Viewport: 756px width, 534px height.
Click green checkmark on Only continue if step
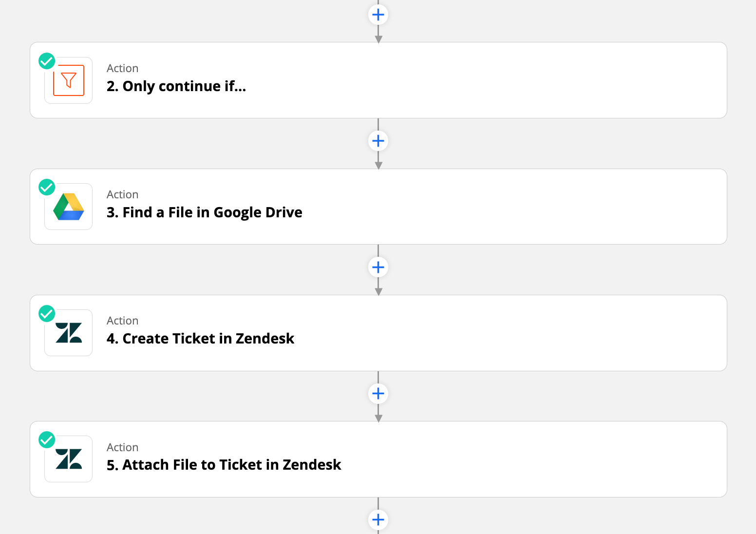tap(47, 61)
